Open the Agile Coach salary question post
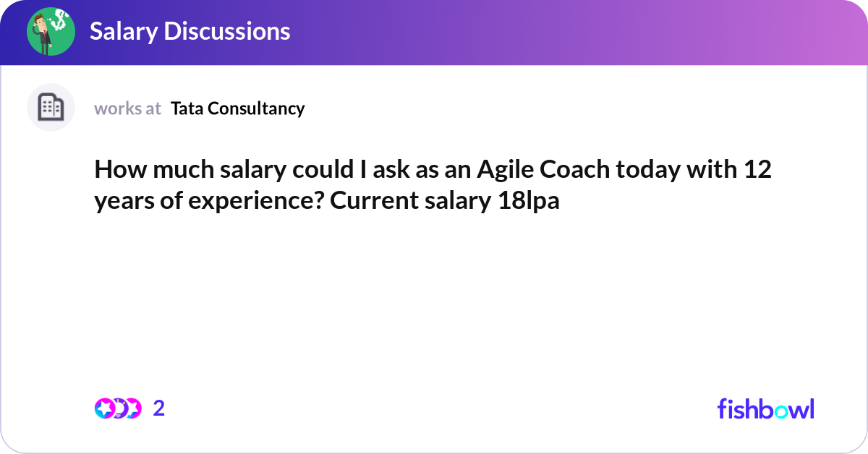The width and height of the screenshot is (868, 454). tap(433, 186)
